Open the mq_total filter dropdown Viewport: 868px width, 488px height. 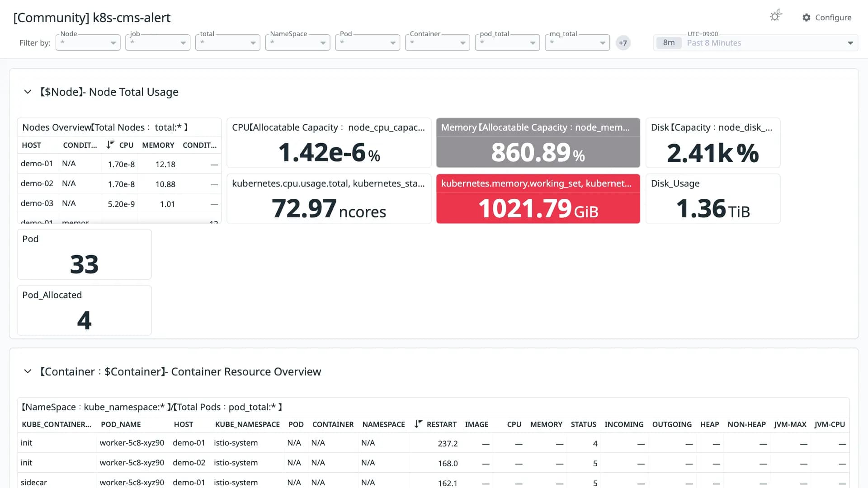pyautogui.click(x=577, y=42)
